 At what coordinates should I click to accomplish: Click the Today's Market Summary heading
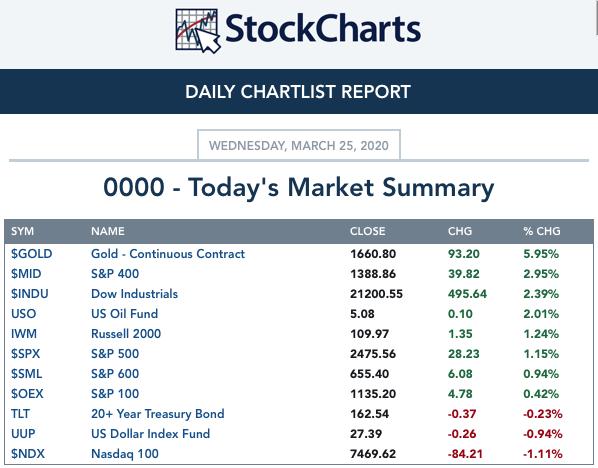click(299, 188)
